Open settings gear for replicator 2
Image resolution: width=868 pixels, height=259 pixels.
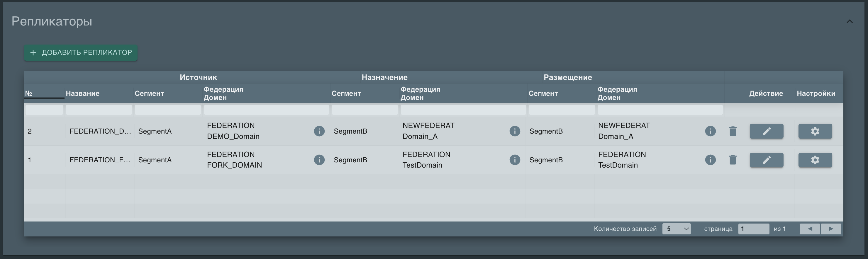tap(815, 131)
